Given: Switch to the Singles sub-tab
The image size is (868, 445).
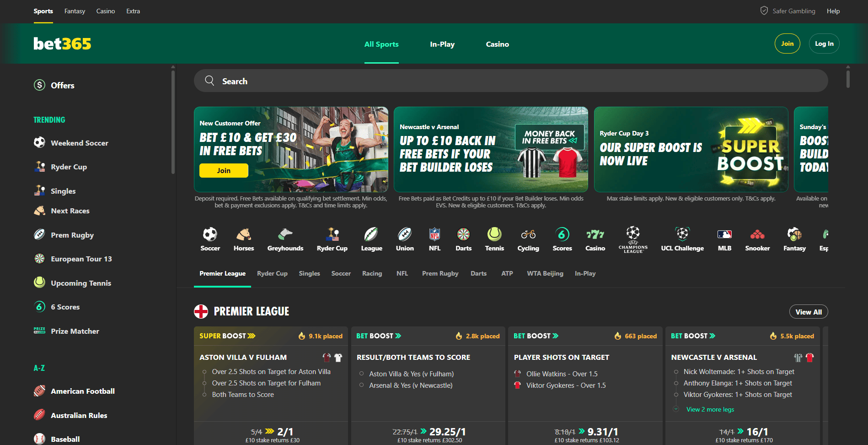Looking at the screenshot, I should [309, 273].
